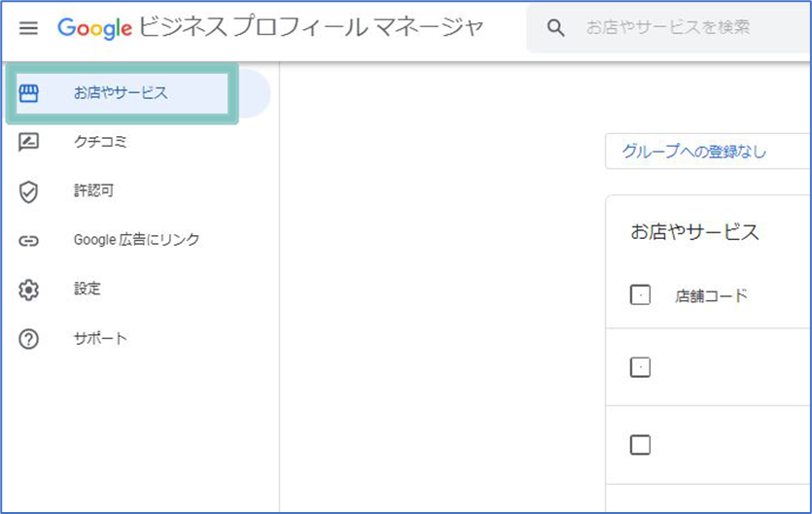The image size is (812, 514).
Task: Check the second business row checkbox
Action: [640, 445]
